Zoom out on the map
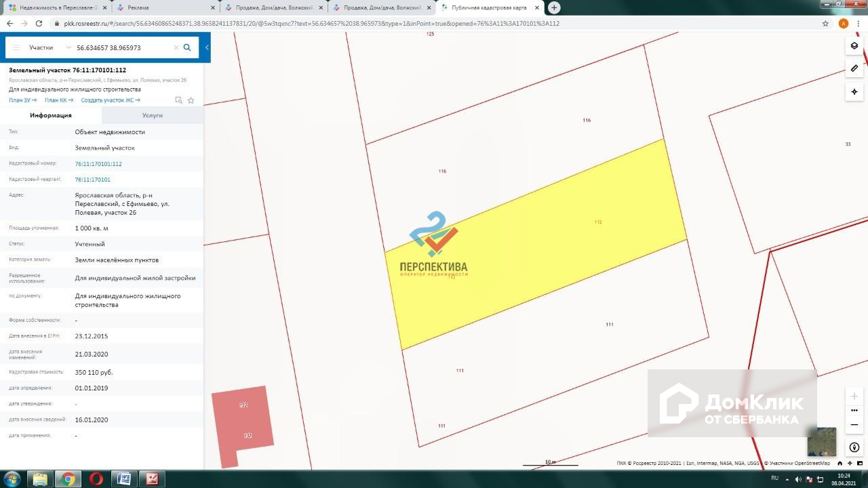 click(x=854, y=425)
